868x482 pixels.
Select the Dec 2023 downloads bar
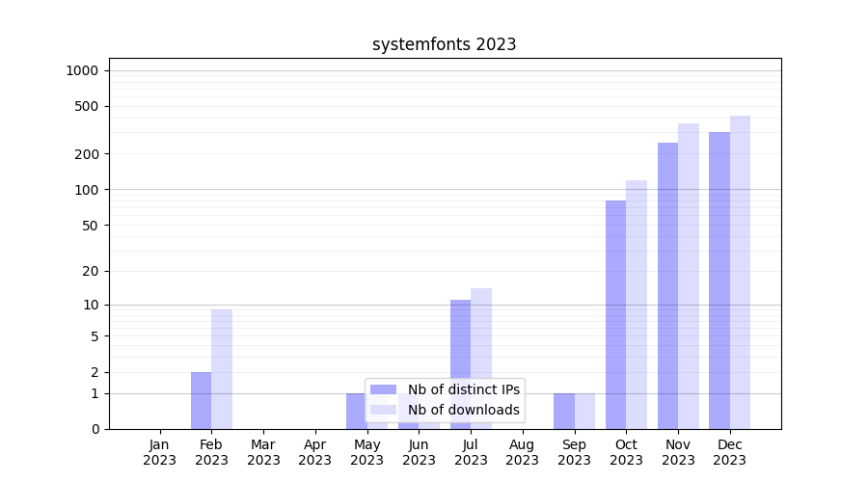coord(740,272)
